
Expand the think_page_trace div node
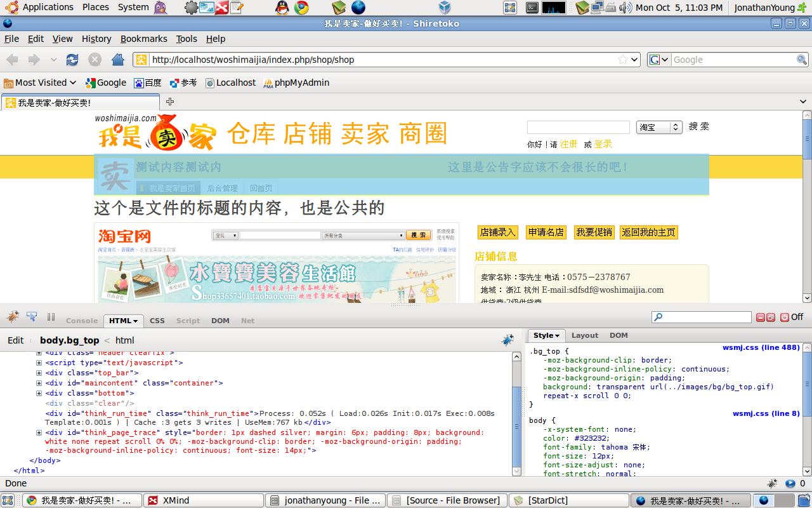click(39, 432)
